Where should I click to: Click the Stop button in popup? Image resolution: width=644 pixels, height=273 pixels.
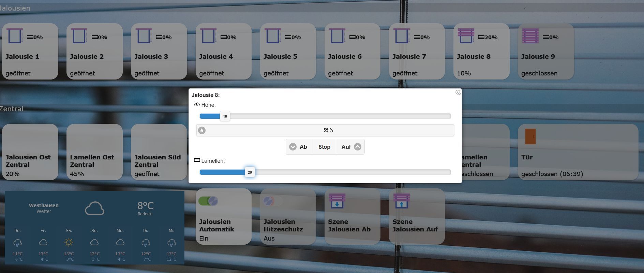[x=324, y=147]
